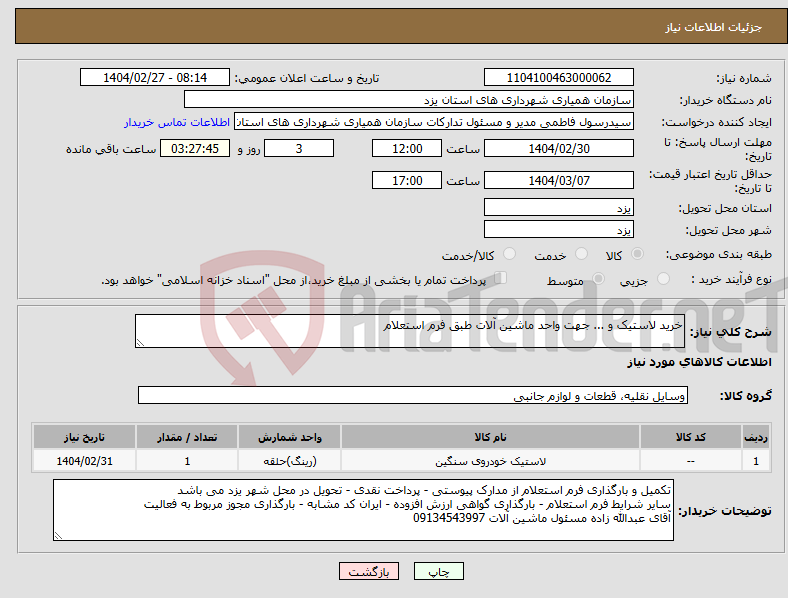Screen dimensions: 788x598
Task: Click the price validity date 1404/03/07
Action: click(x=558, y=180)
